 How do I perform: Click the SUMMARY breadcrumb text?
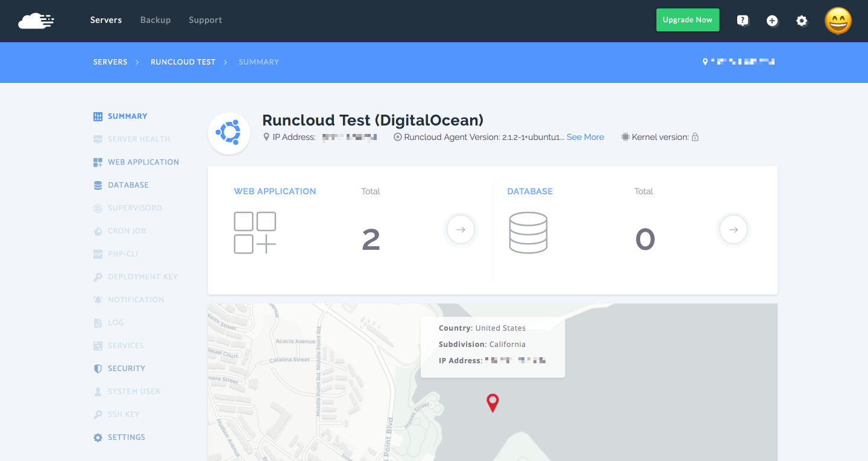(259, 62)
